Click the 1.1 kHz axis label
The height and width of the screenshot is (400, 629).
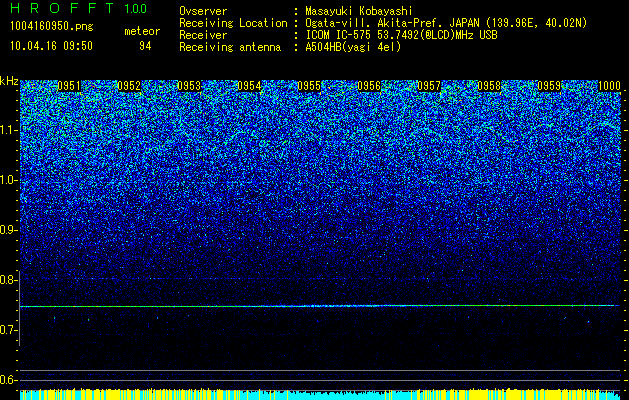[9, 130]
